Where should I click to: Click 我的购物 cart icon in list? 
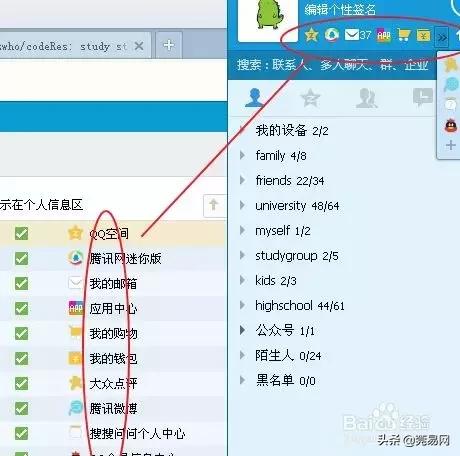pos(75,333)
